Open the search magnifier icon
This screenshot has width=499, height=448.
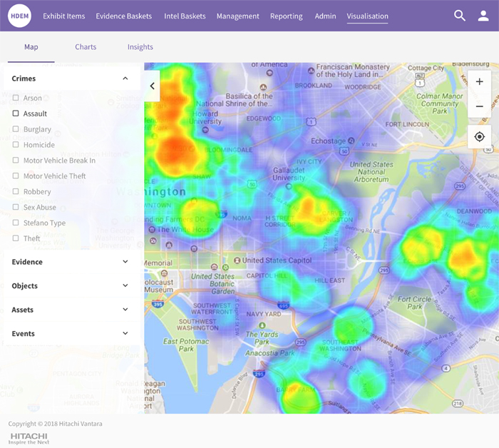tap(460, 16)
